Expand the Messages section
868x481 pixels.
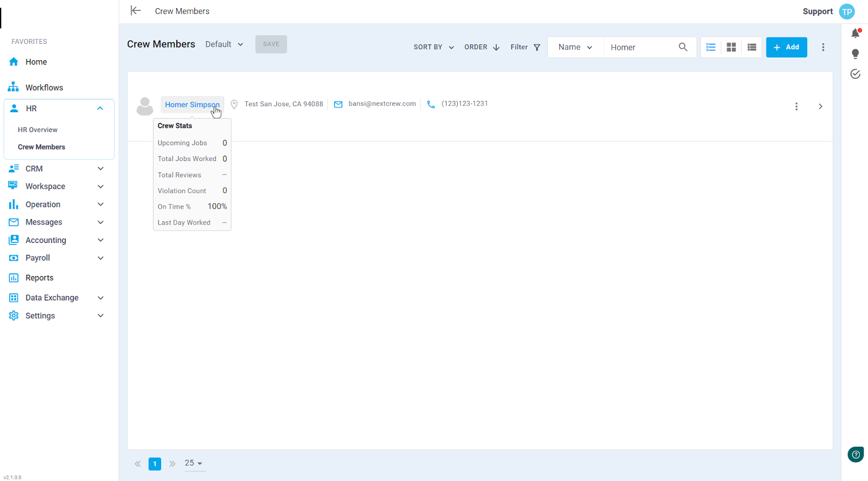pyautogui.click(x=100, y=222)
